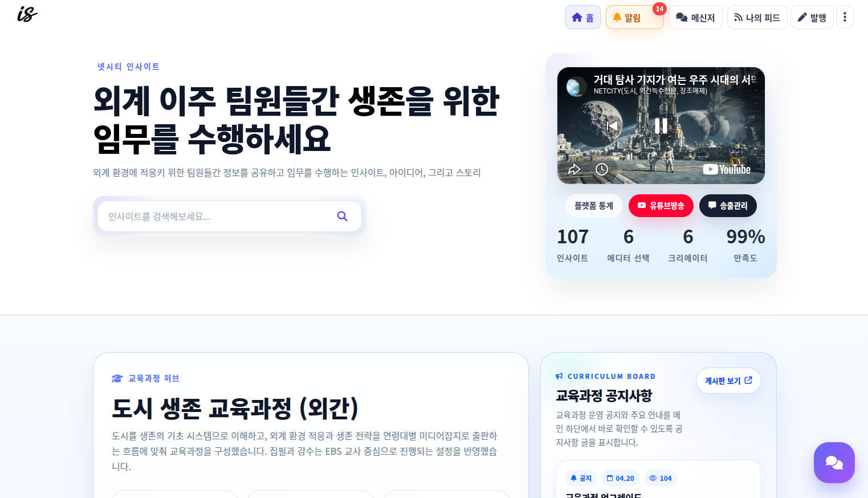868x498 pixels.
Task: Click the 교육과정 공지사항 heading
Action: click(x=604, y=395)
